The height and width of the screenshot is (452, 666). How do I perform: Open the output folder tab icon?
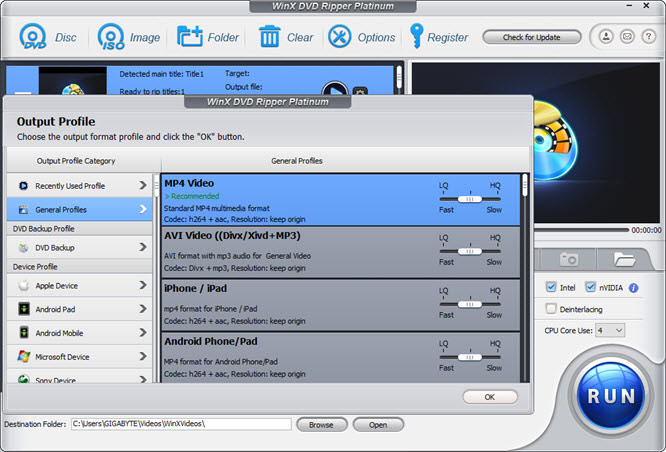[624, 259]
